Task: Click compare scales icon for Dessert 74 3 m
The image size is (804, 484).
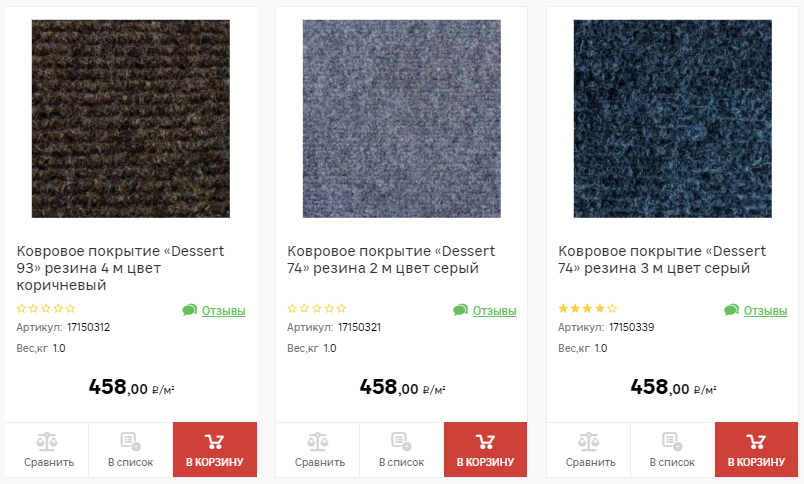Action: tap(589, 441)
